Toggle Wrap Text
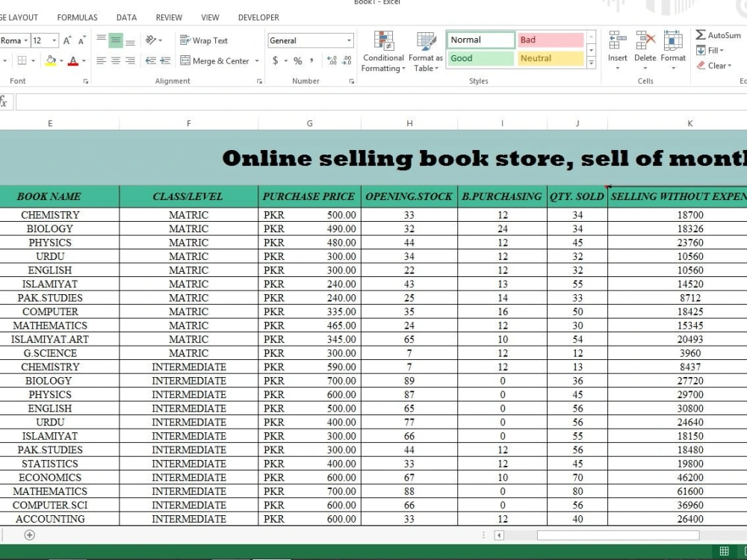Viewport: 747px width, 560px height. click(x=204, y=40)
